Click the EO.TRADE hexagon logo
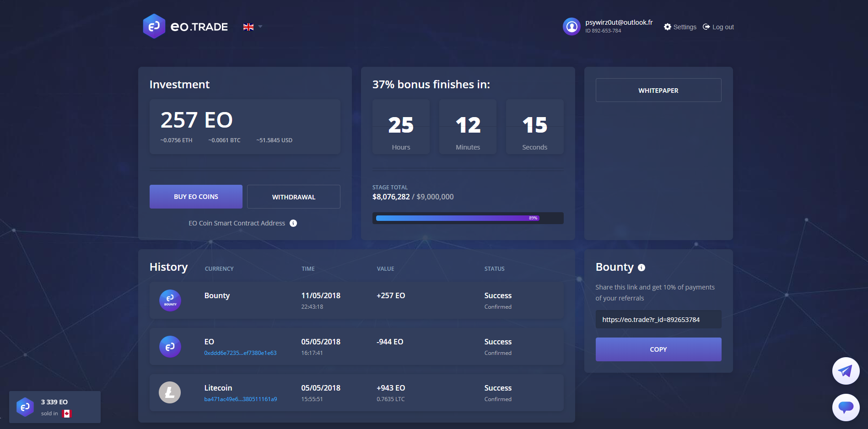 point(154,26)
